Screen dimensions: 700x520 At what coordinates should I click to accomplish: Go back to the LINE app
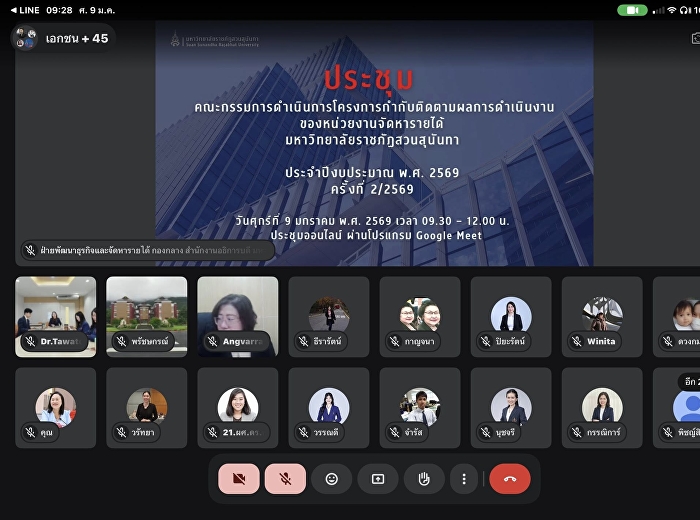click(x=25, y=10)
